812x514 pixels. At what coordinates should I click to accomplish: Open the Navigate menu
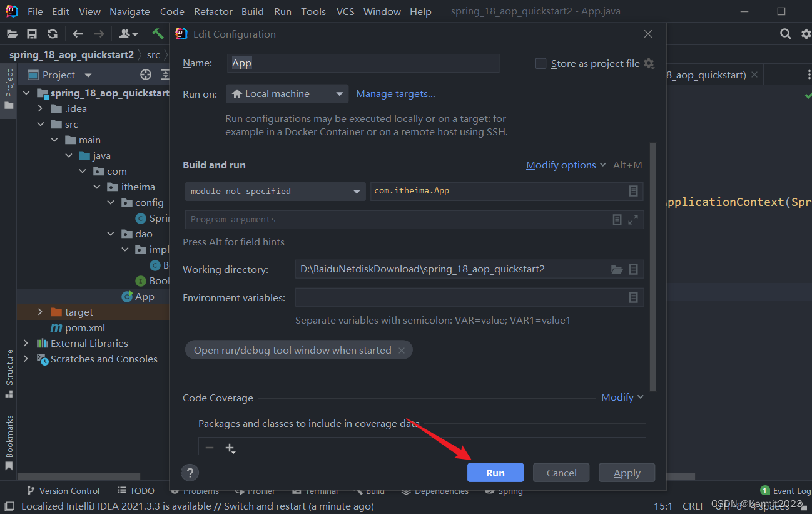click(x=129, y=11)
